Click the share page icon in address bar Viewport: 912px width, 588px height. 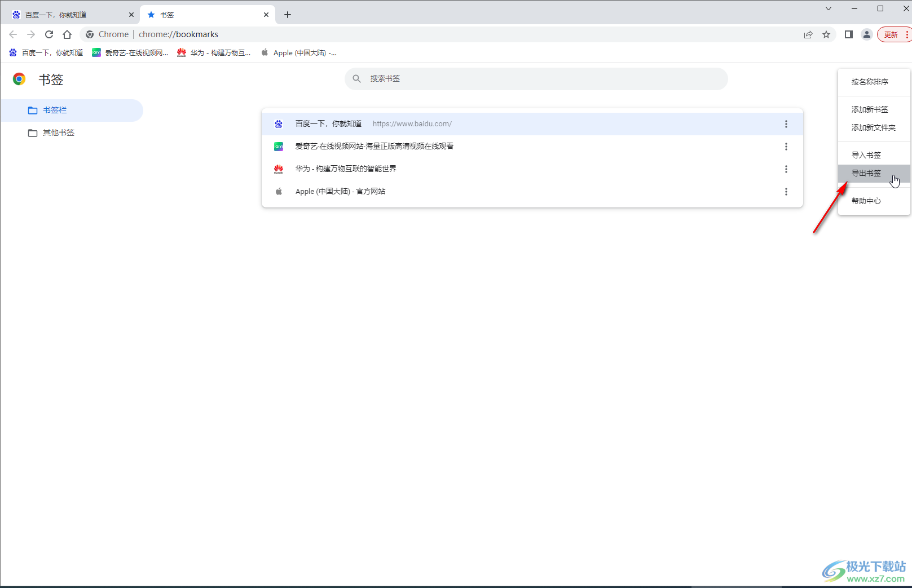808,34
